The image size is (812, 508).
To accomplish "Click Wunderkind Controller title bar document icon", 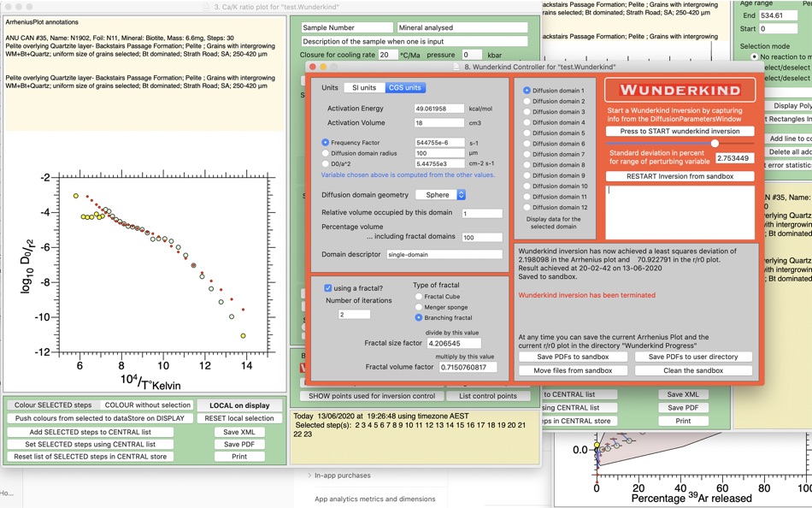I will 456,67.
